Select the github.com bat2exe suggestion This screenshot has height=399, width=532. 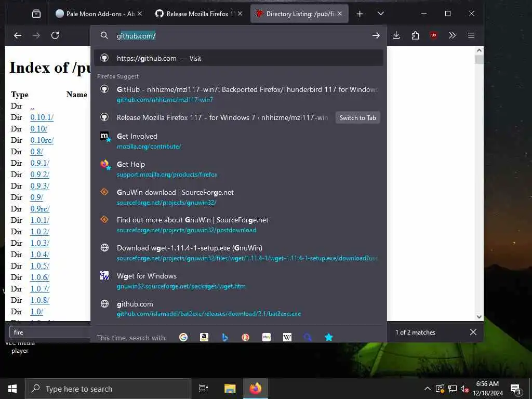(238, 309)
